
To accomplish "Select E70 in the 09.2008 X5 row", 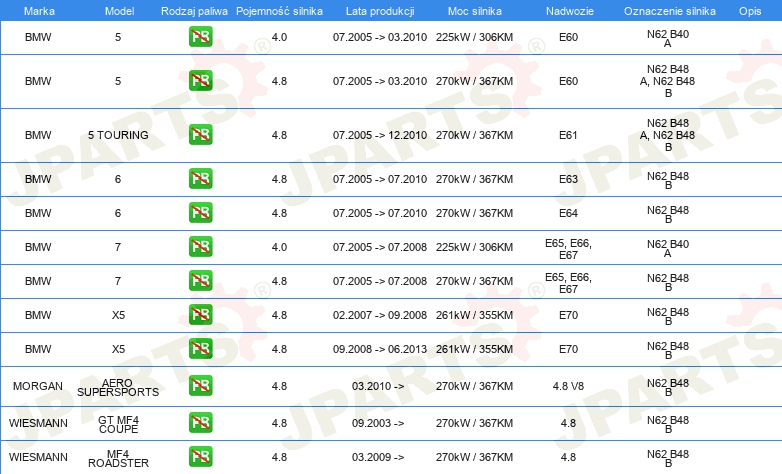I will [x=568, y=349].
